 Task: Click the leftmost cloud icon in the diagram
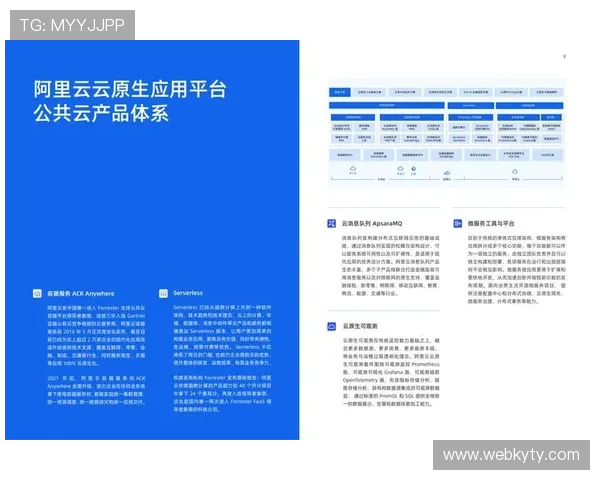point(353,168)
